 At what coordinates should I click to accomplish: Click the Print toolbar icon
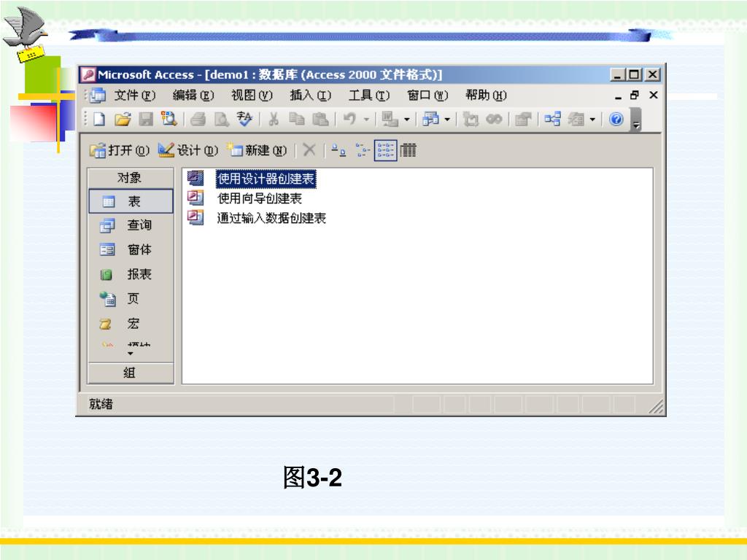pos(198,119)
